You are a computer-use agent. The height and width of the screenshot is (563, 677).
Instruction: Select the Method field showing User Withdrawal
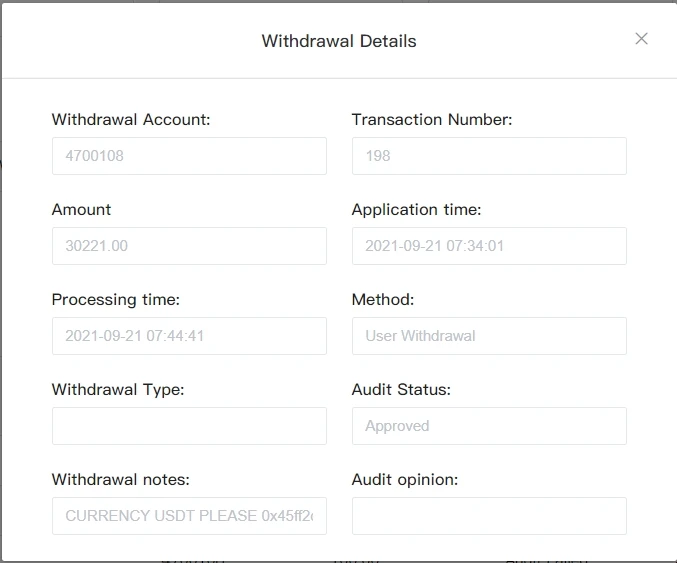coord(489,336)
